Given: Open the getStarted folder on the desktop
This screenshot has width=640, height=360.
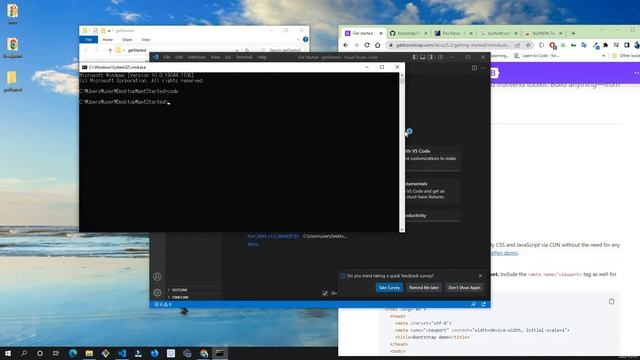Looking at the screenshot, I should point(12,81).
